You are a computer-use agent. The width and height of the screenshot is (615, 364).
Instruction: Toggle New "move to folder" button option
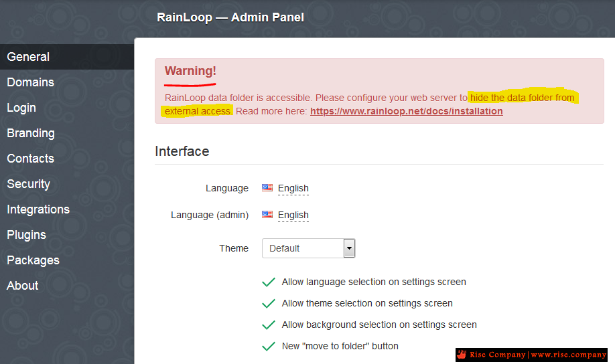(330, 347)
